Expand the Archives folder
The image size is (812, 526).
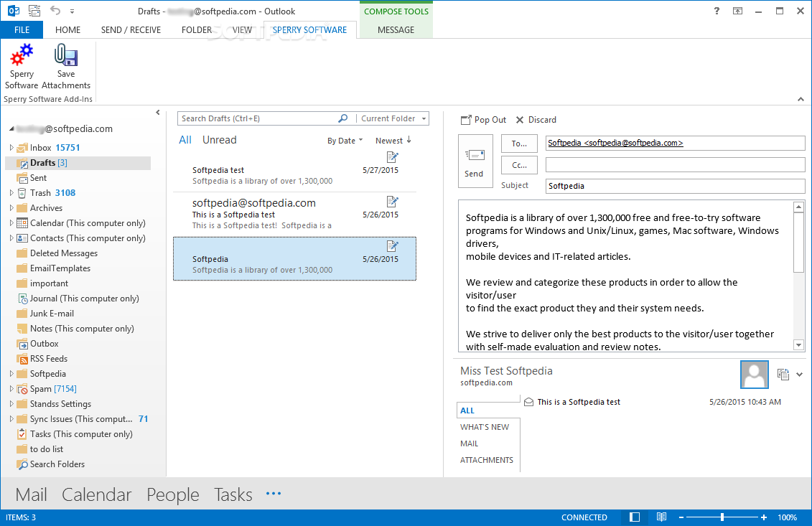click(11, 207)
